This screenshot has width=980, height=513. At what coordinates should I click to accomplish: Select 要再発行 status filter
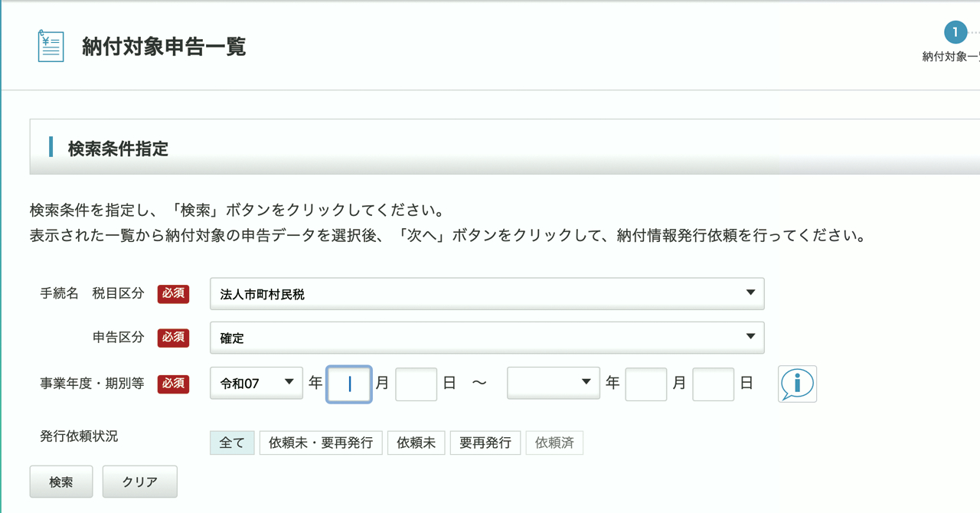[485, 443]
